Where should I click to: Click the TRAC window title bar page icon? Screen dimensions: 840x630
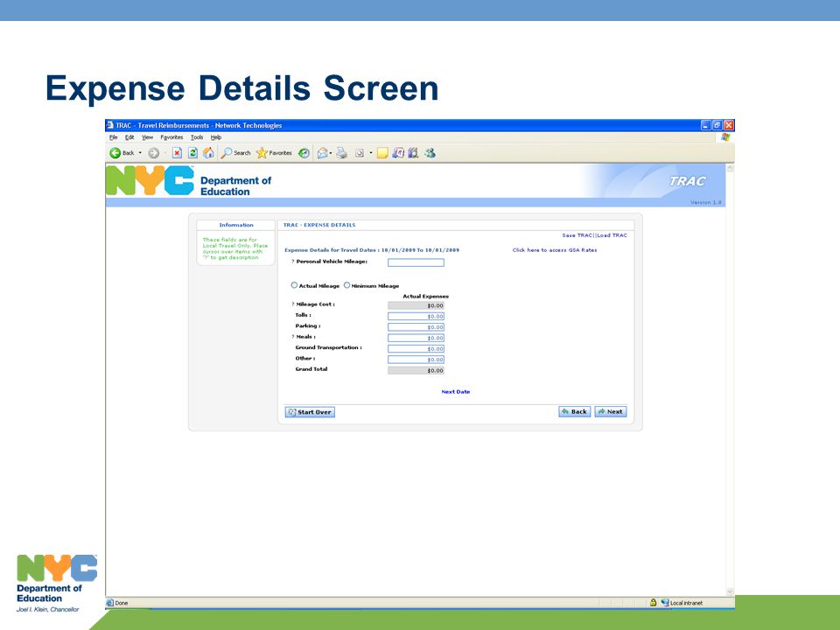(110, 125)
